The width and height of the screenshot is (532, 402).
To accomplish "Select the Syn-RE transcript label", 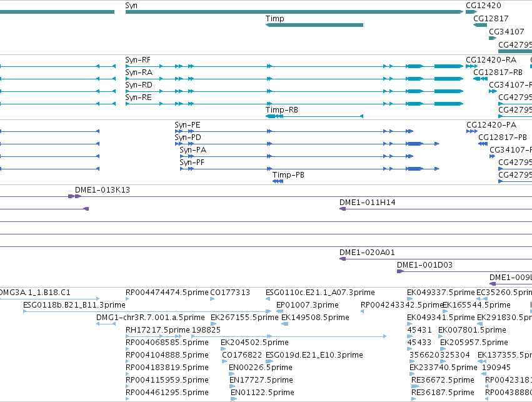I will click(x=138, y=98).
